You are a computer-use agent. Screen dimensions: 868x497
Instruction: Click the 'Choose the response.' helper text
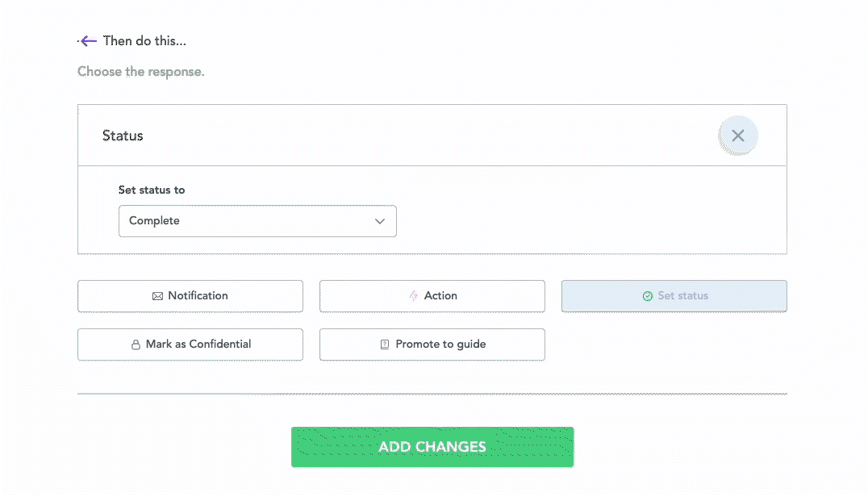click(141, 72)
